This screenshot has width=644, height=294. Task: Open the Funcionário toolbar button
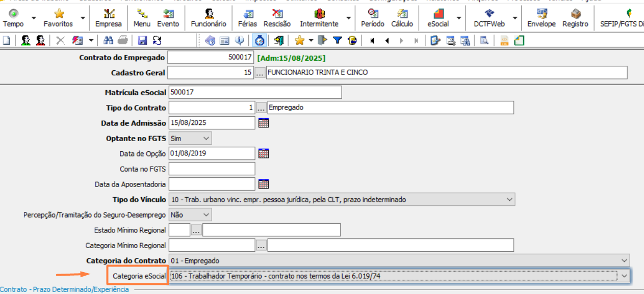(209, 18)
